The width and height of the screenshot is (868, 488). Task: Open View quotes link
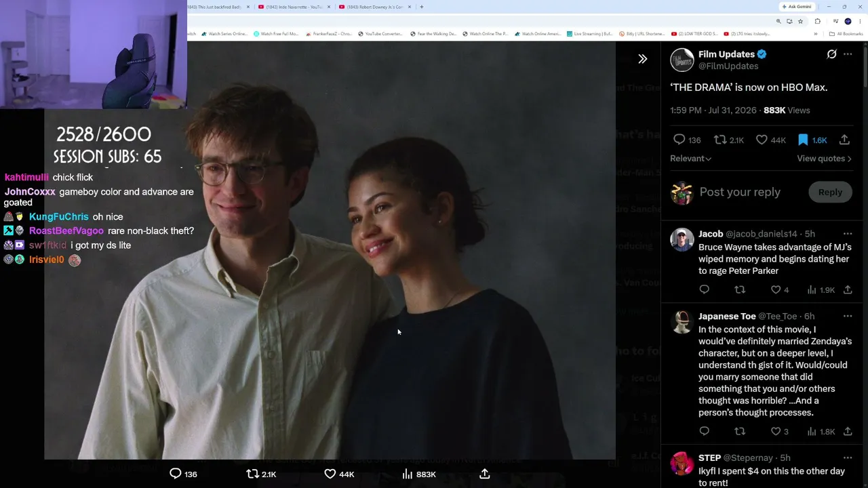click(824, 159)
